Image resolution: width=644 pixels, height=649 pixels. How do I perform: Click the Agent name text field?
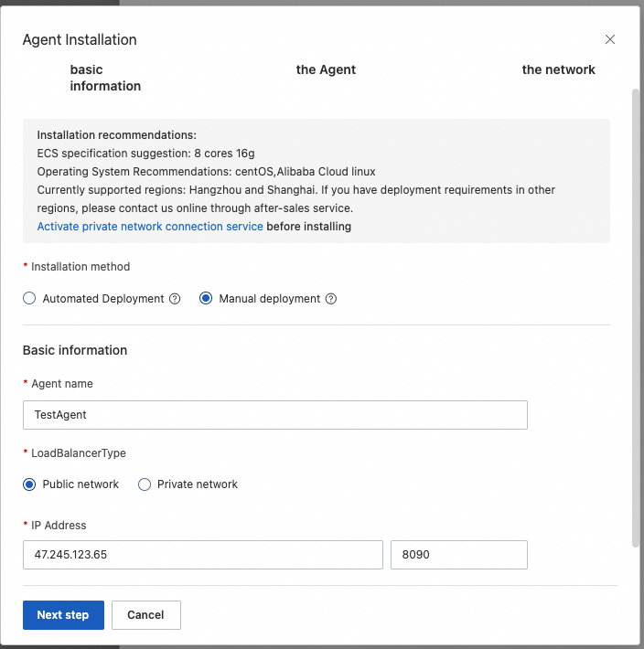tap(274, 415)
